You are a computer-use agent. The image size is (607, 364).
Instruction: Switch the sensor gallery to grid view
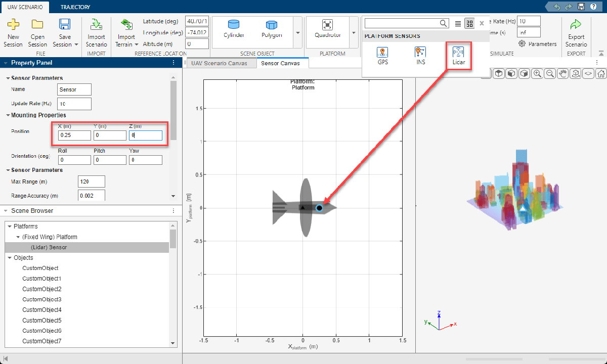pyautogui.click(x=469, y=23)
